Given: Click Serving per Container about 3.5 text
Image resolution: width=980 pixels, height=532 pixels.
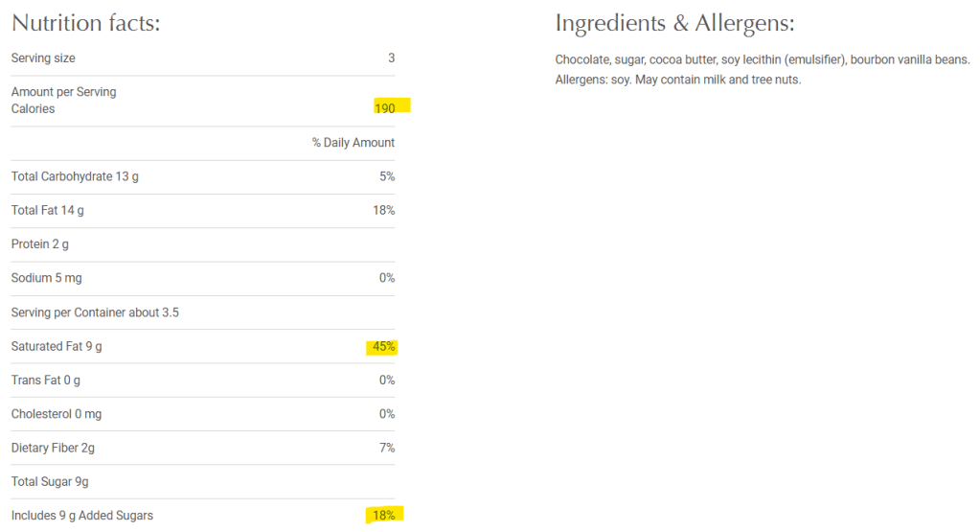Looking at the screenshot, I should point(95,312).
